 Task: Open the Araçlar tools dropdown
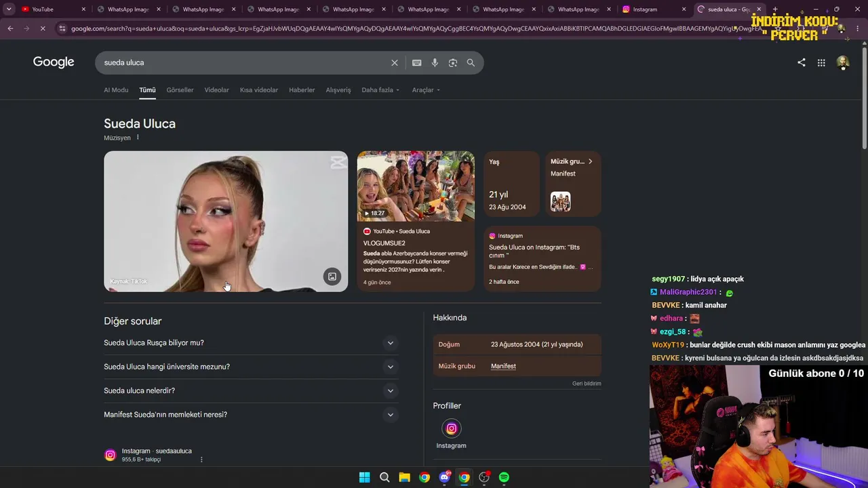click(426, 90)
